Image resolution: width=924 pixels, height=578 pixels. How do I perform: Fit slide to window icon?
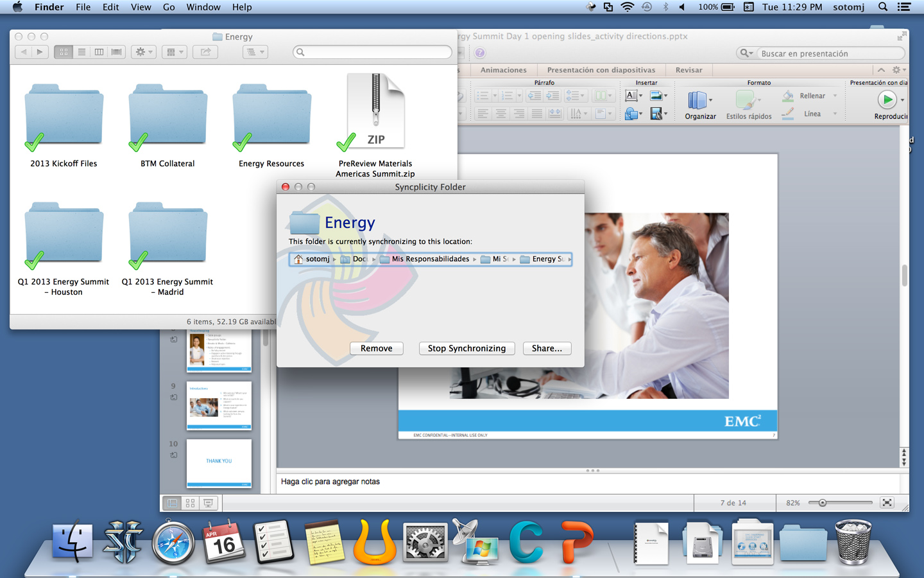pos(887,503)
